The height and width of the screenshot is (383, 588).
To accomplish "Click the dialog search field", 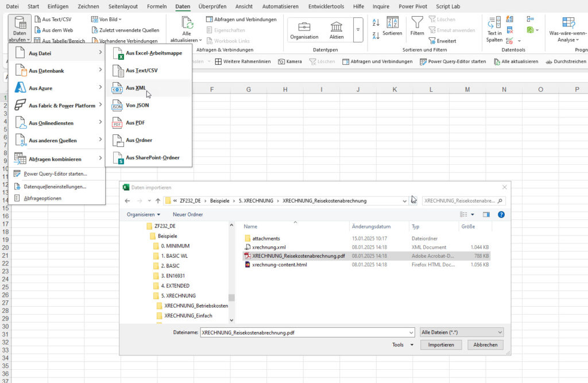I will (463, 201).
